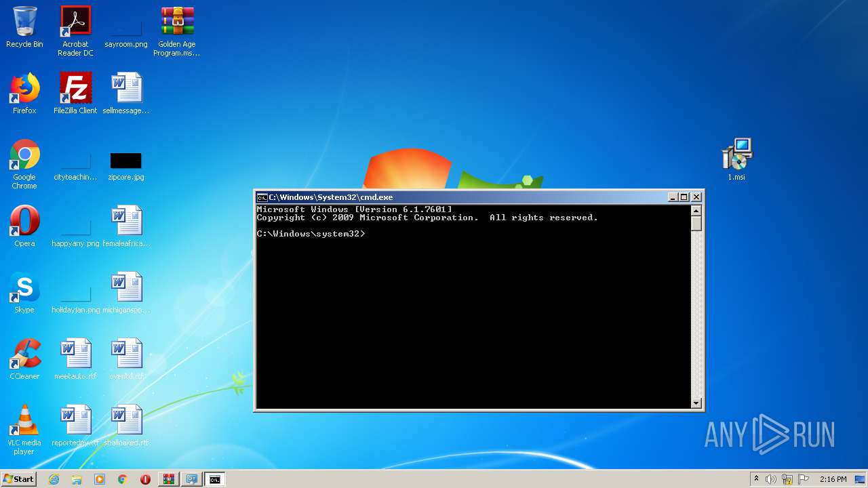Click the C:\Windows\system32> prompt line
The image size is (868, 488).
pos(311,234)
